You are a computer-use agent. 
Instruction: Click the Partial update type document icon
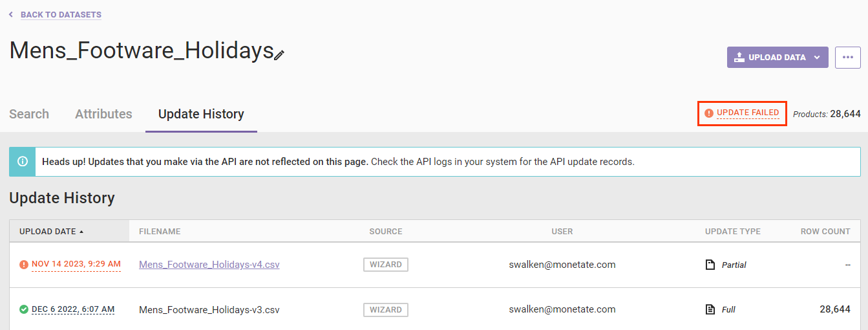(710, 265)
